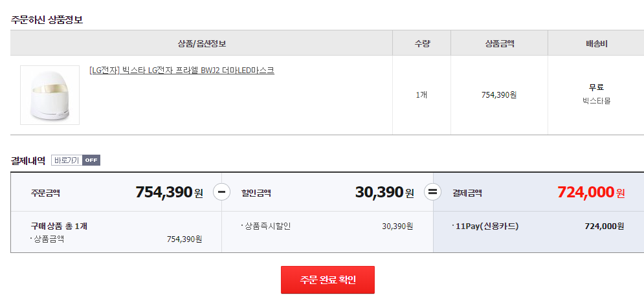Click the red 724,000원 payment total

[591, 192]
